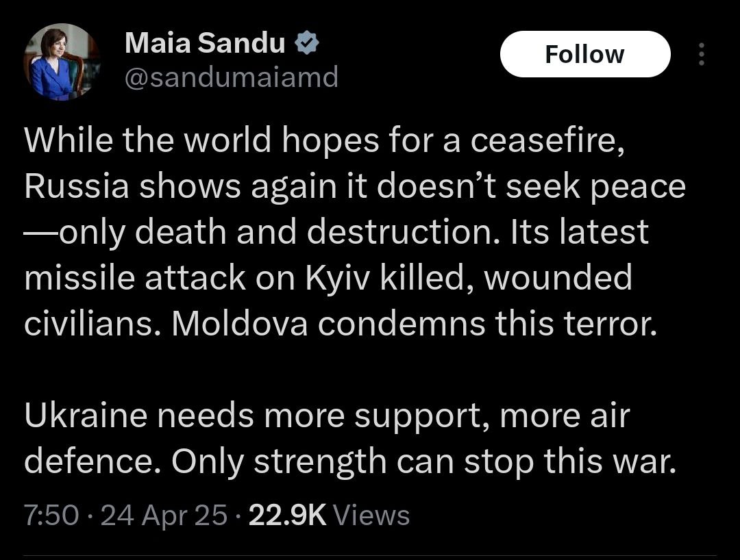This screenshot has width=740, height=560.
Task: Select the 24 Apr 25 date
Action: tap(164, 515)
